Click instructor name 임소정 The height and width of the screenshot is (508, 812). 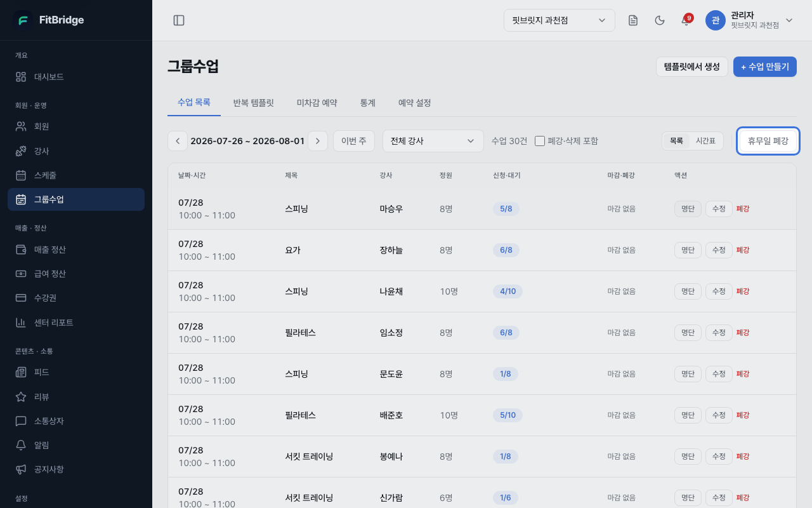point(391,333)
